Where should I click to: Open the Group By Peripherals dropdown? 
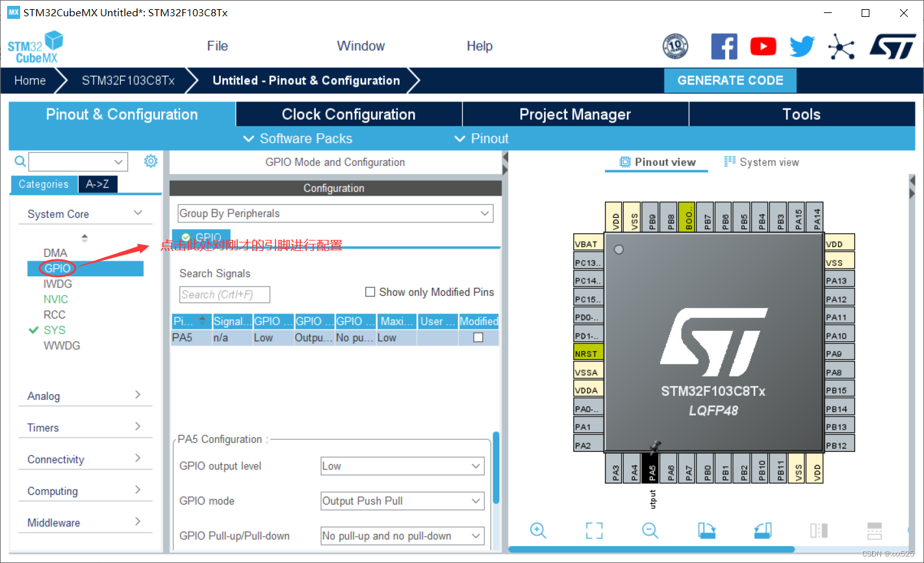tap(335, 213)
